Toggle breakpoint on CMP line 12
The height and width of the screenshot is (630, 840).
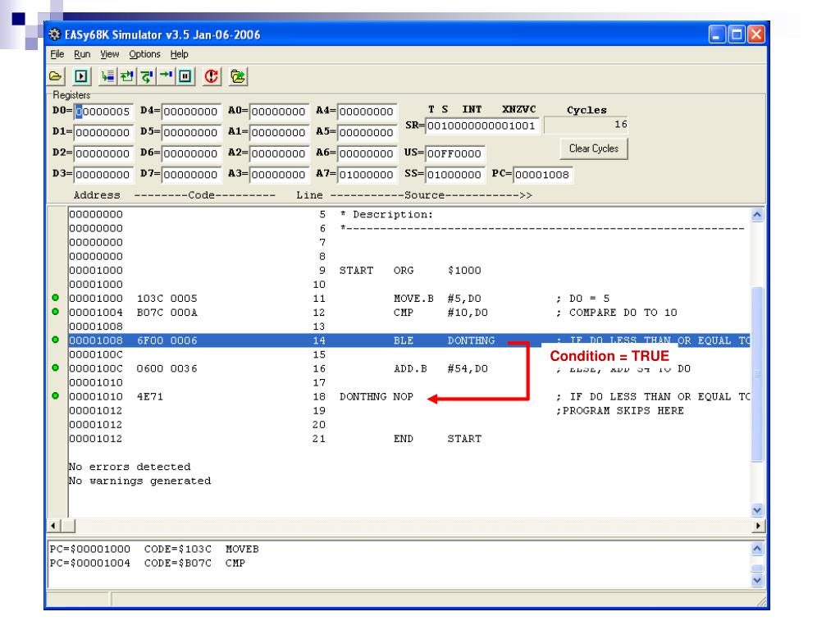pos(55,312)
